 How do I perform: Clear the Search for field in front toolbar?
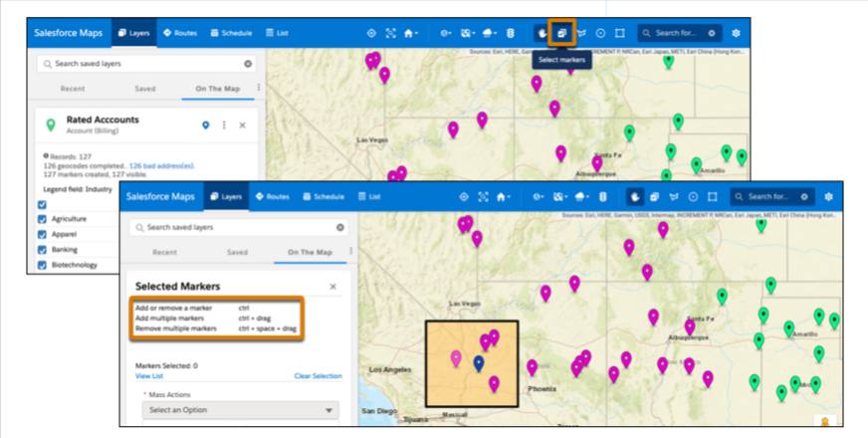804,196
